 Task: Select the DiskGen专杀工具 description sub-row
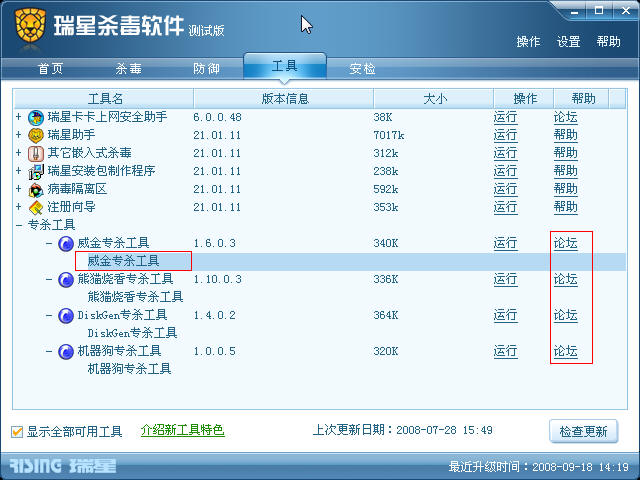[x=132, y=333]
